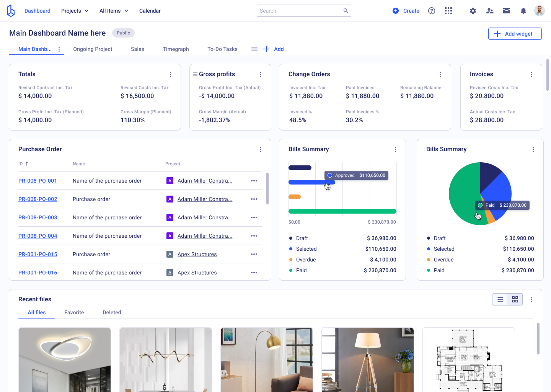Grab the Gross profits drag handle icon

pos(195,74)
